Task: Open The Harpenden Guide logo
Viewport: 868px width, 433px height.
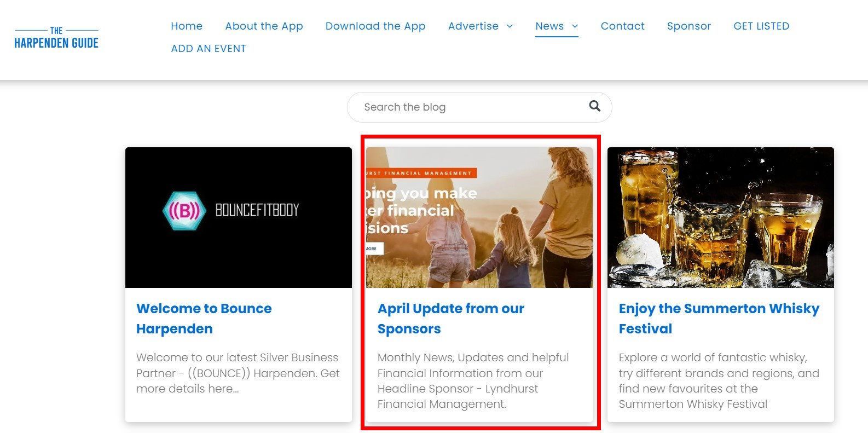Action: (x=56, y=38)
